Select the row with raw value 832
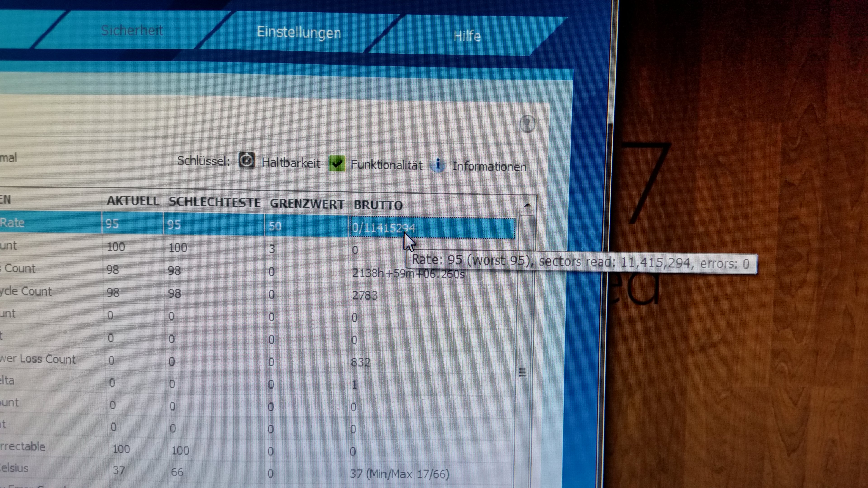The image size is (868, 488). 361,362
